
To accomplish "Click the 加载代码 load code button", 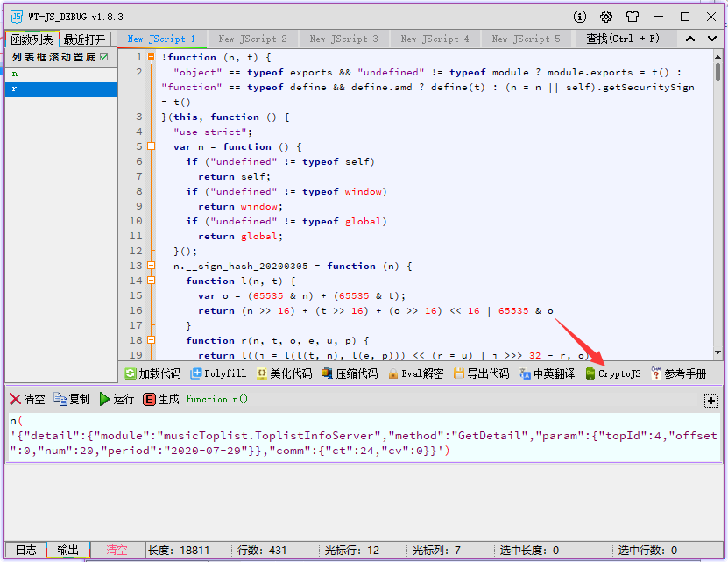I will click(x=153, y=373).
